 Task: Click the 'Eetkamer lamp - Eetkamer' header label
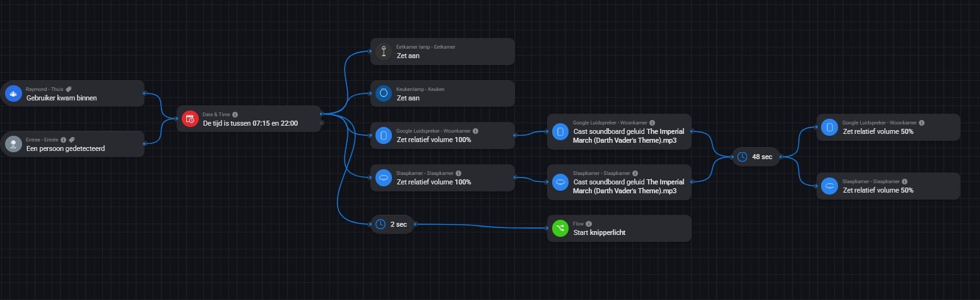point(426,47)
